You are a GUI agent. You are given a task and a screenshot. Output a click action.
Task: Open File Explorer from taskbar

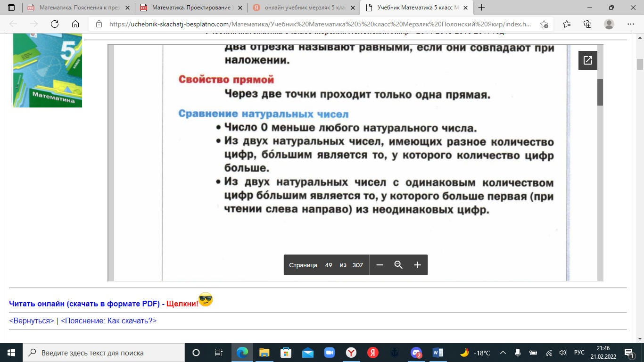pyautogui.click(x=264, y=353)
